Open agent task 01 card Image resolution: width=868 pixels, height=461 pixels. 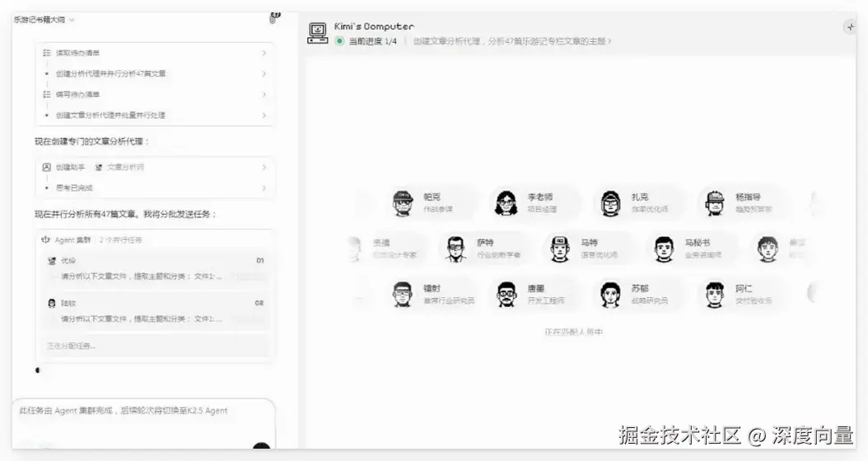[x=156, y=268]
